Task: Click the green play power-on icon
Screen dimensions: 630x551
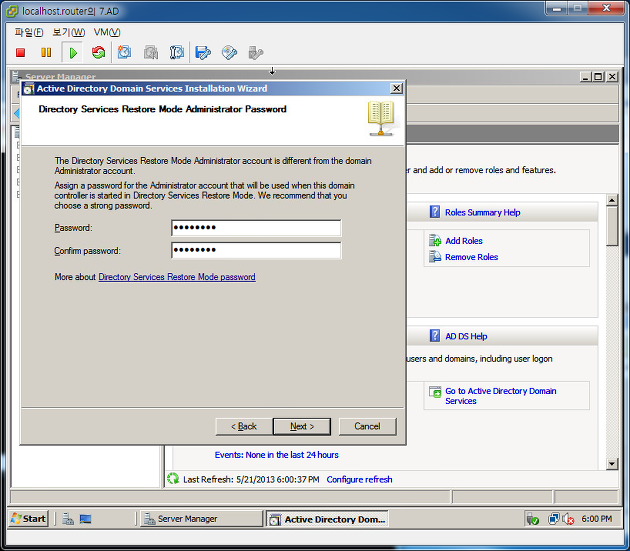Action: click(x=73, y=53)
